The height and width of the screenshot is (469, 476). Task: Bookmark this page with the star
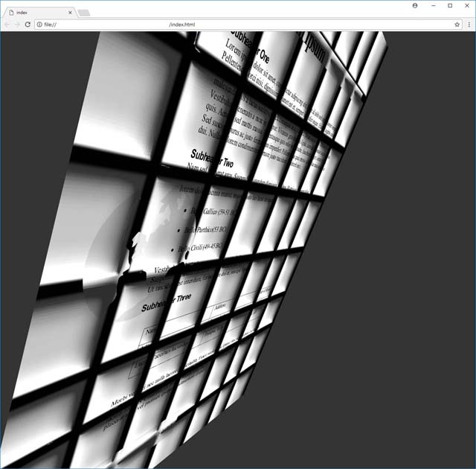click(457, 25)
